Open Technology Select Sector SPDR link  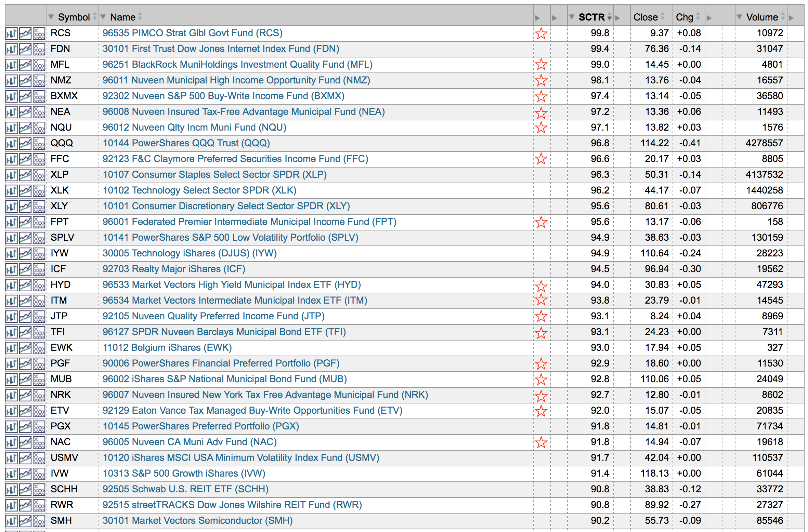200,190
